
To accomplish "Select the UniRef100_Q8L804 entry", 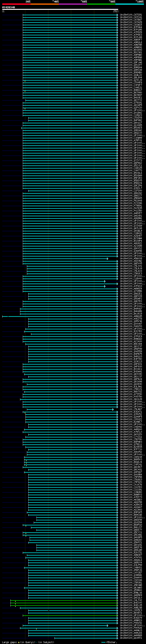I will (131, 77).
